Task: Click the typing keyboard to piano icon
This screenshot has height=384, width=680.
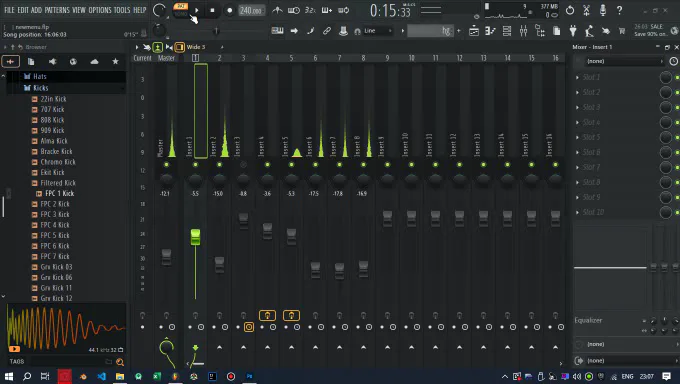Action: pos(277,30)
